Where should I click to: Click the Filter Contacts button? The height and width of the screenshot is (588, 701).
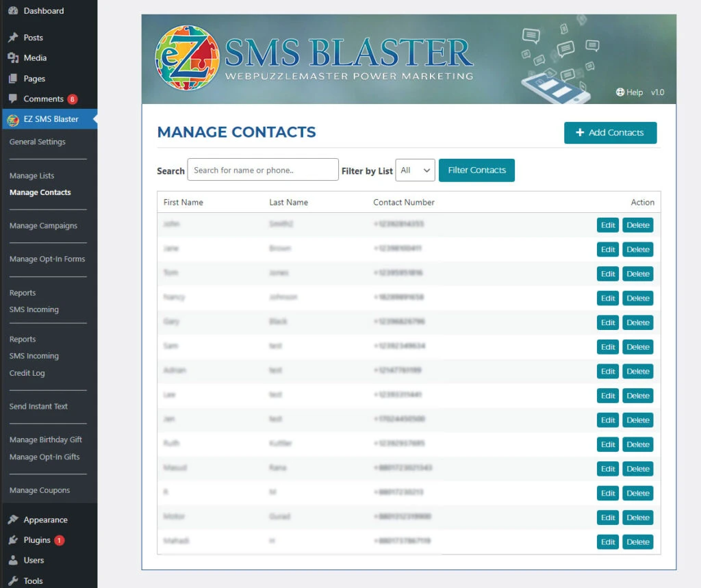[476, 170]
